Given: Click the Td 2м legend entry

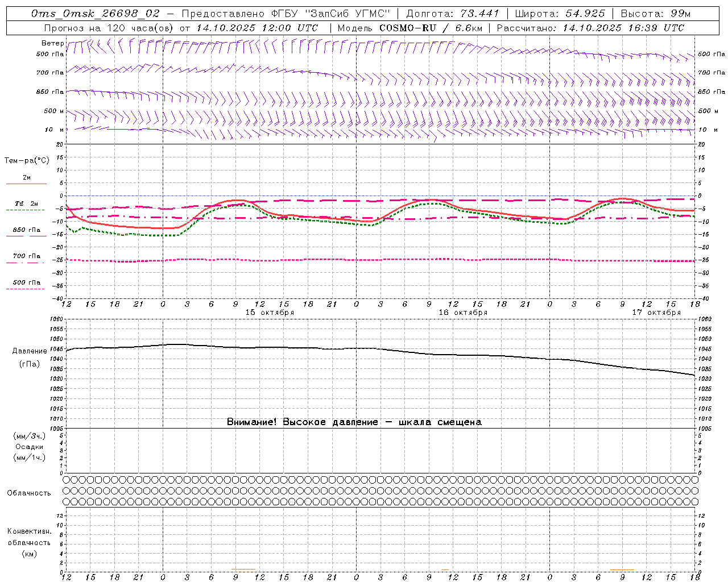Looking at the screenshot, I should pyautogui.click(x=27, y=203).
